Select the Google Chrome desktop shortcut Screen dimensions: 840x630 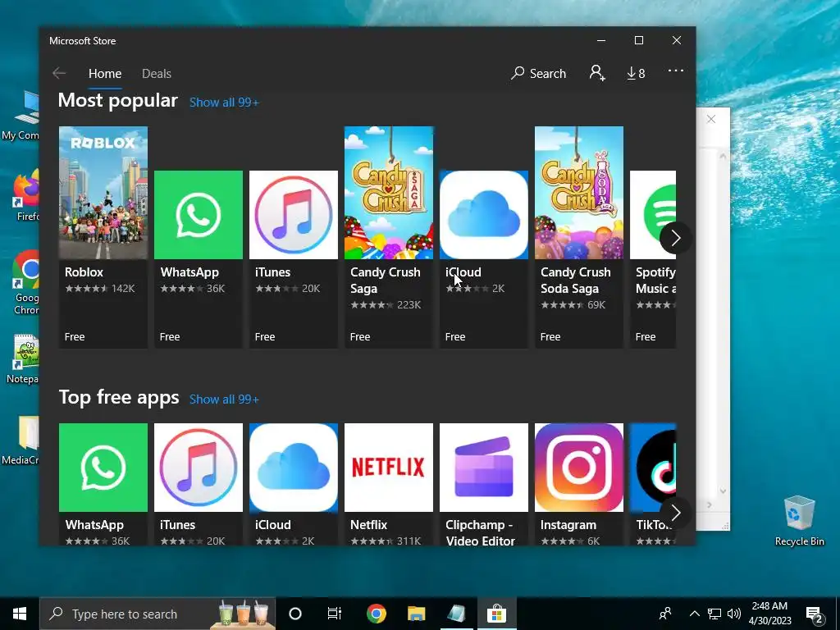point(25,283)
